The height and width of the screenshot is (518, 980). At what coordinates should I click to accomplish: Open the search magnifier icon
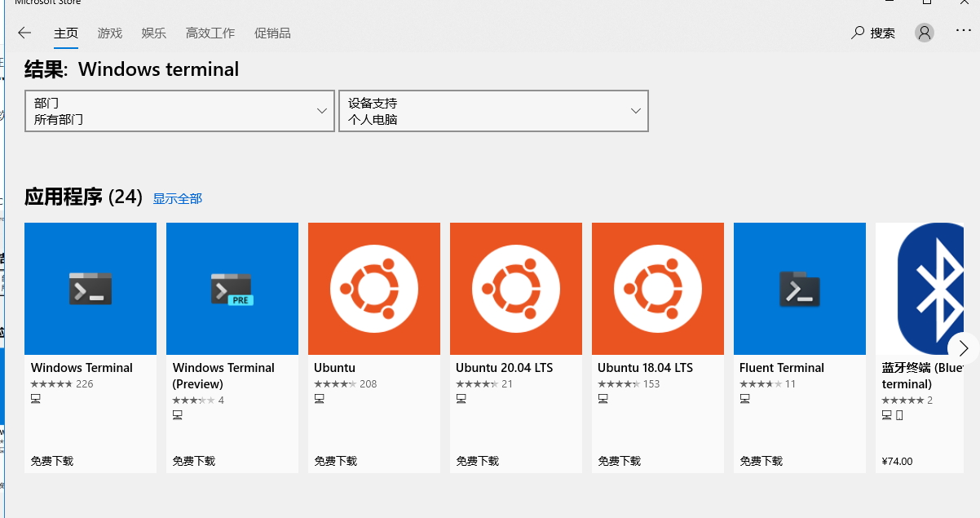click(858, 33)
